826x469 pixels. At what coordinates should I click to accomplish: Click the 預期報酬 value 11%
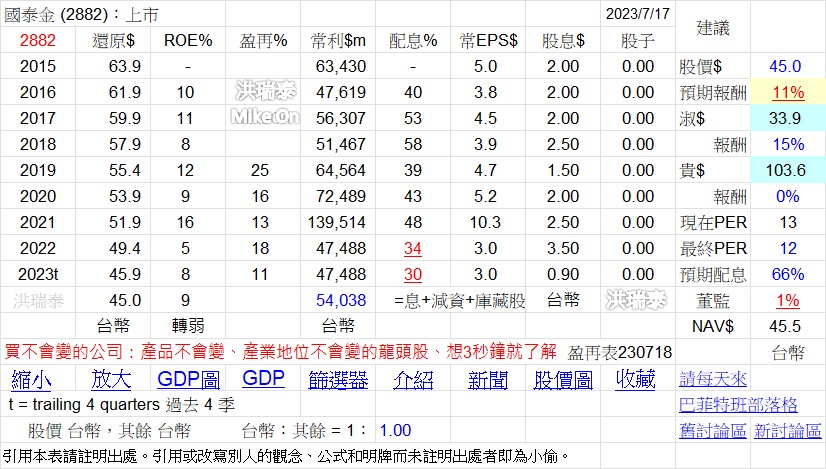pos(788,93)
